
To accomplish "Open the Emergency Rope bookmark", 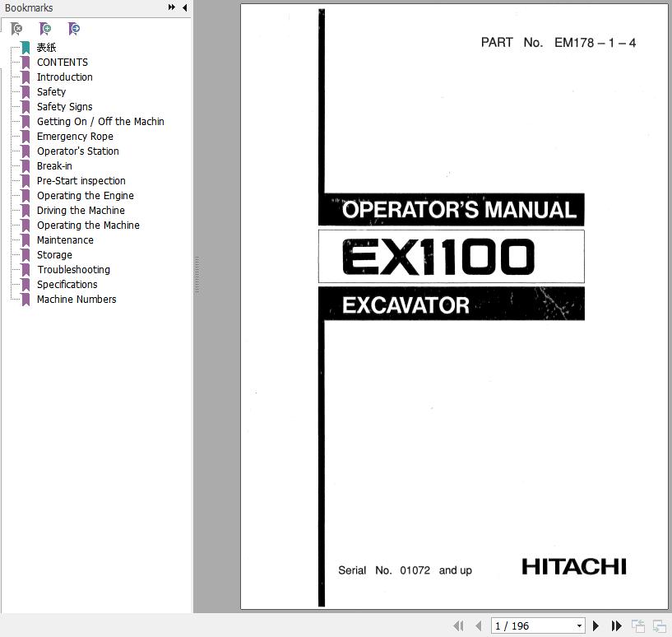I will tap(75, 137).
